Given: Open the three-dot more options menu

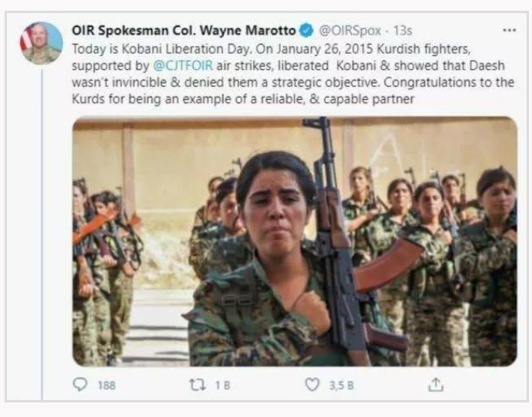Looking at the screenshot, I should coord(509,30).
